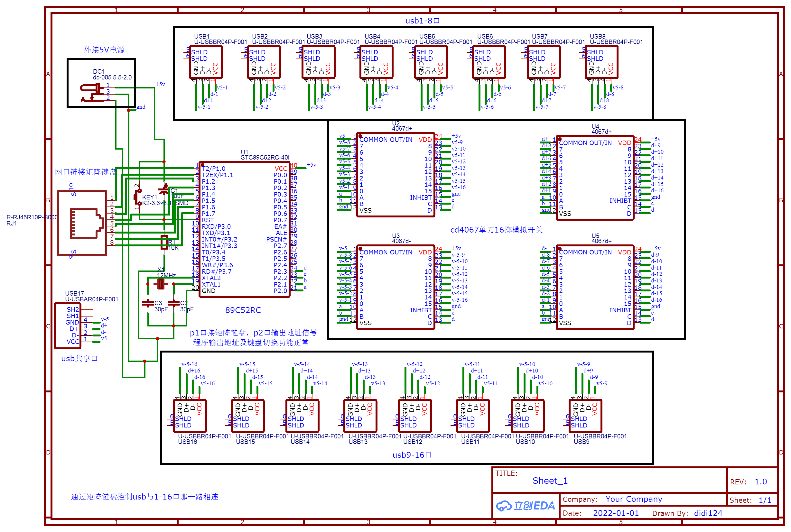
Task: Click the 'U-USBAR04P-F001' part label
Action: click(x=92, y=299)
